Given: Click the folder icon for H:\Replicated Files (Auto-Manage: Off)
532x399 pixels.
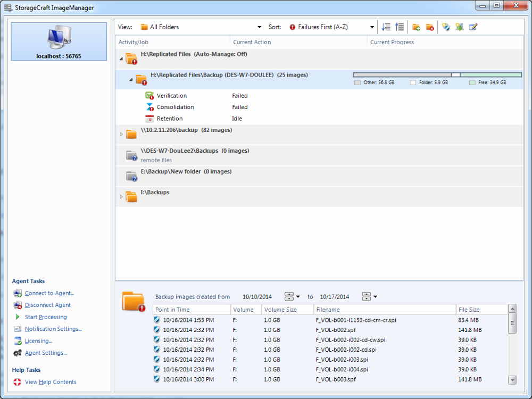Looking at the screenshot, I should coord(131,59).
